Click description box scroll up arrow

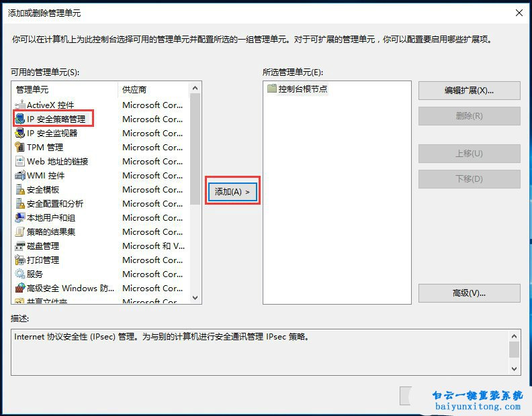click(x=514, y=336)
